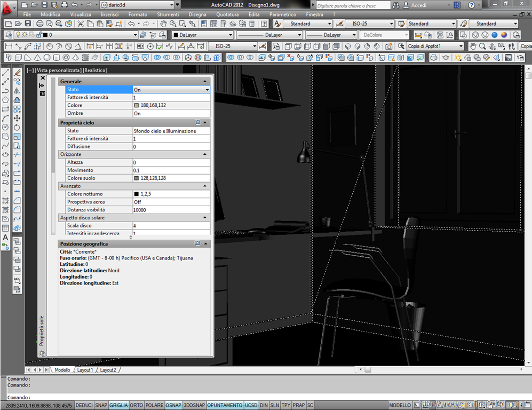The image size is (532, 410).
Task: Open the Visualizza menu
Action: point(81,14)
